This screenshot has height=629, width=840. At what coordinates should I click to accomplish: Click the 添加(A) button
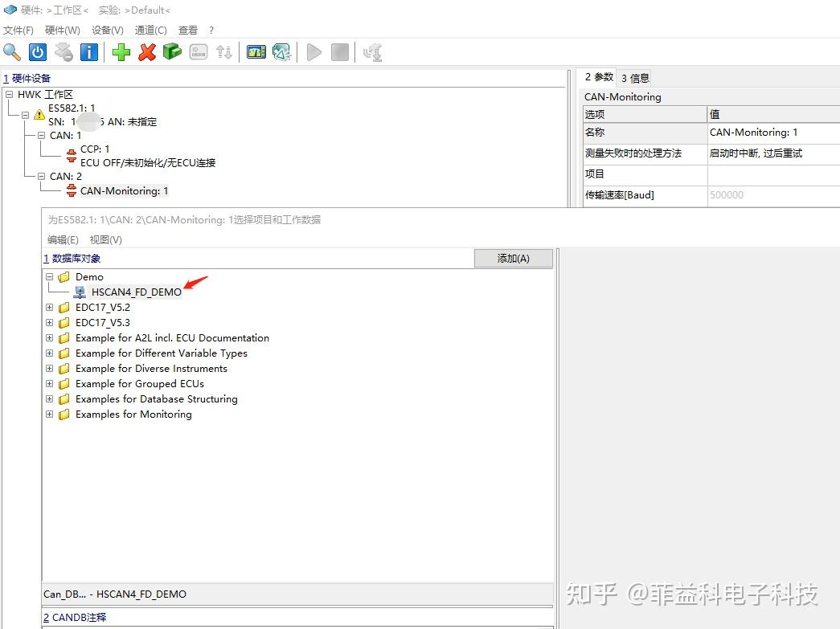(x=514, y=258)
